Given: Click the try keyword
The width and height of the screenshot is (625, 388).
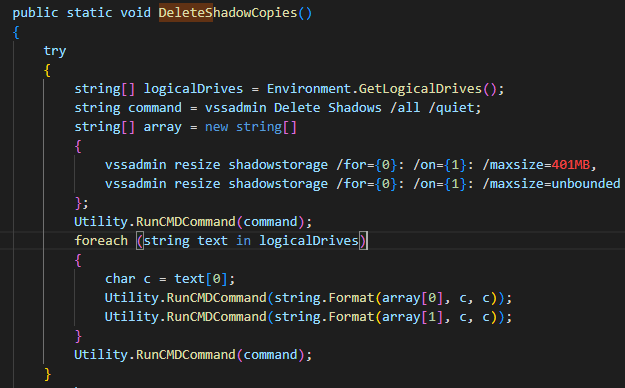Looking at the screenshot, I should pos(55,51).
